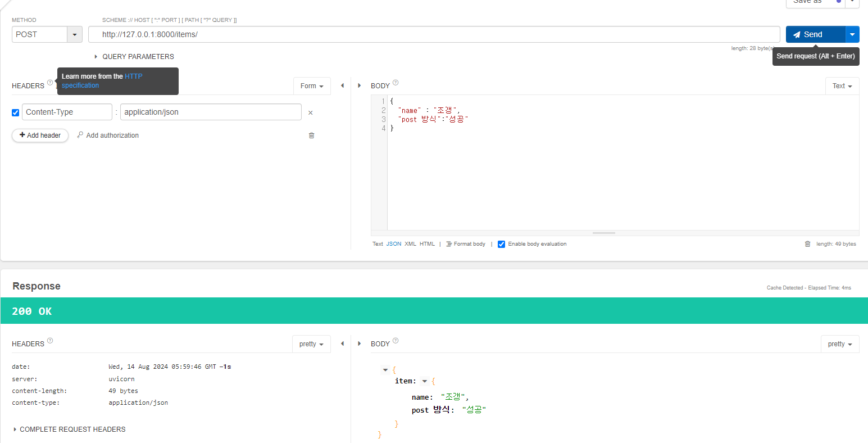Clear request body with trash icon
This screenshot has height=443, width=868.
point(808,244)
